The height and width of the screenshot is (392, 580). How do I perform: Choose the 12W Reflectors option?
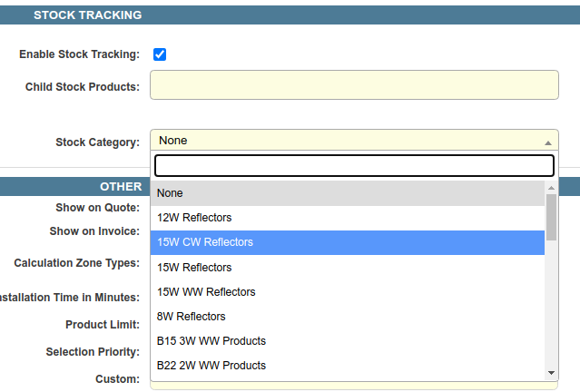tap(347, 218)
